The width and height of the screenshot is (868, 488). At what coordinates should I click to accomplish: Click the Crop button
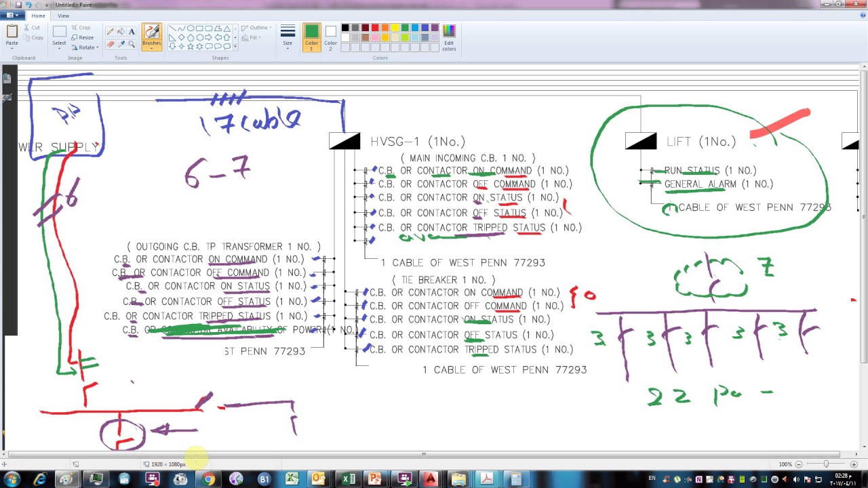pos(81,28)
